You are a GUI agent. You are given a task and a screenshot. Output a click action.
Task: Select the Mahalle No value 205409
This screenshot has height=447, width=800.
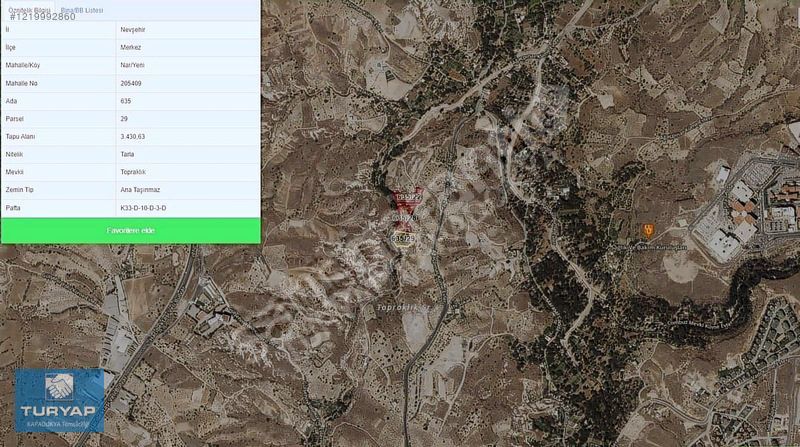(x=131, y=83)
